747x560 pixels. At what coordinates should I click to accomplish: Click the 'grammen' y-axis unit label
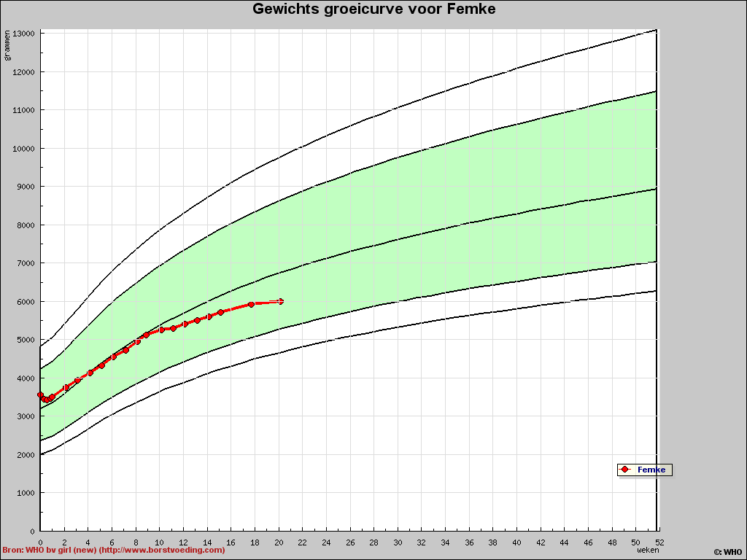(x=7, y=45)
